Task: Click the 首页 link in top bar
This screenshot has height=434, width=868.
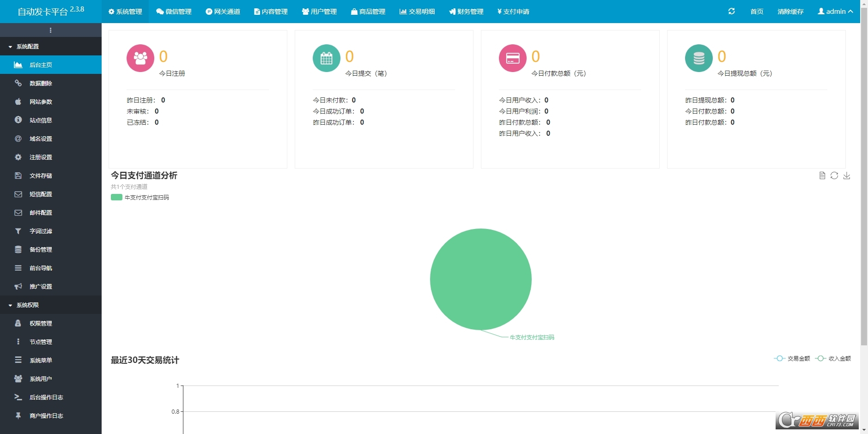Action: [757, 12]
